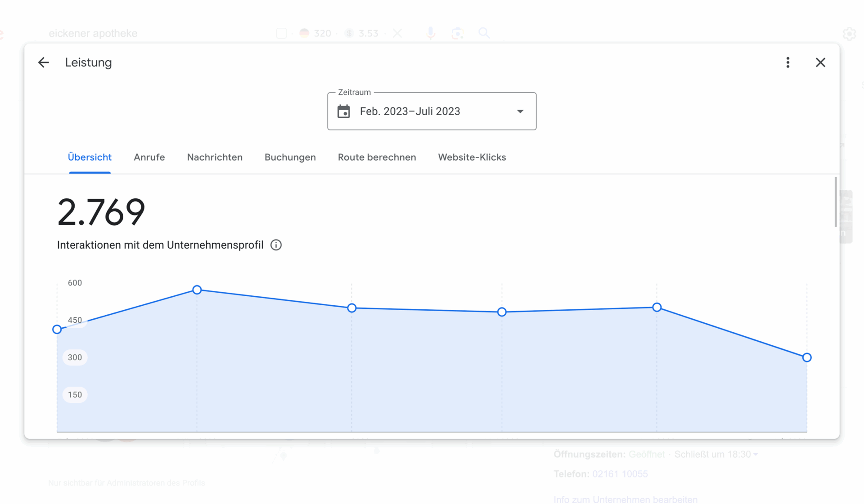Viewport: 864px width, 504px height.
Task: Open the Zeitraum date range dropdown
Action: point(520,111)
